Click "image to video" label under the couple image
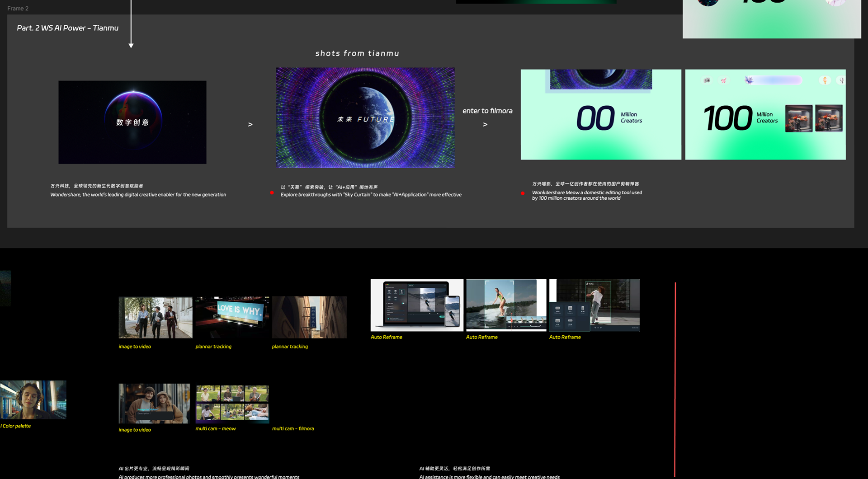Viewport: 868px width, 479px height. (x=135, y=430)
